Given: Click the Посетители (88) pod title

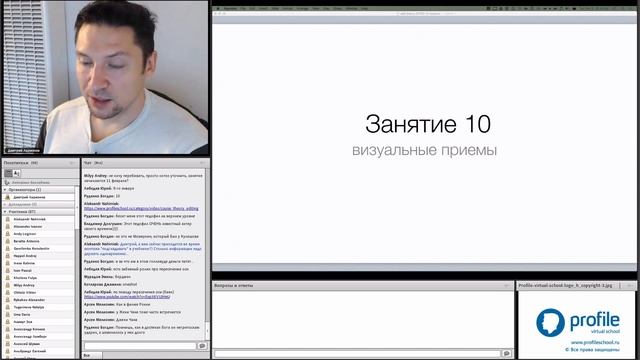Looking at the screenshot, I should [x=21, y=163].
